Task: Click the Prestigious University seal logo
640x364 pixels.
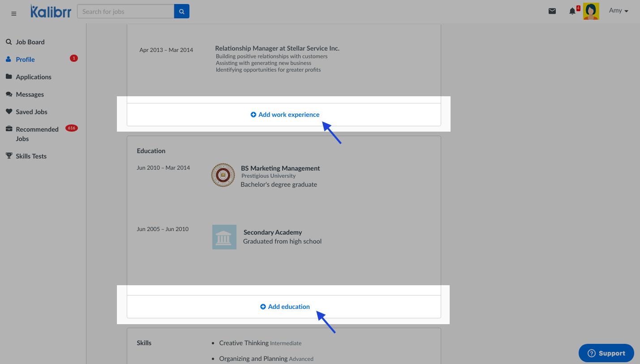Action: 223,175
